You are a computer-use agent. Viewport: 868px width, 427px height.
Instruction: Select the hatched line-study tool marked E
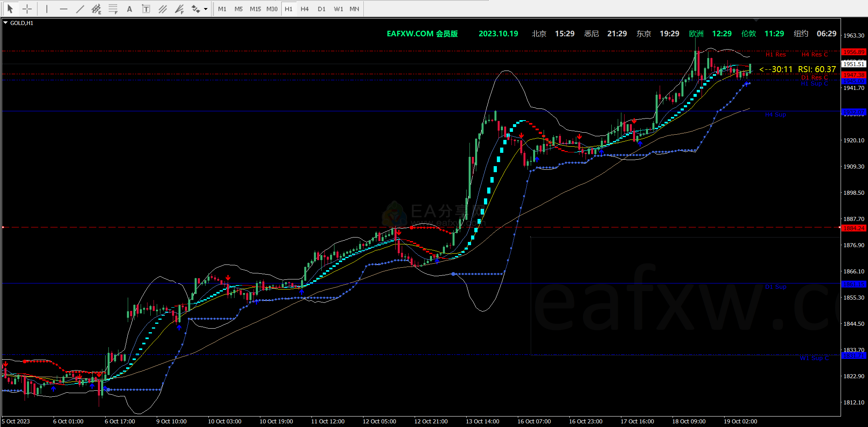pos(96,8)
